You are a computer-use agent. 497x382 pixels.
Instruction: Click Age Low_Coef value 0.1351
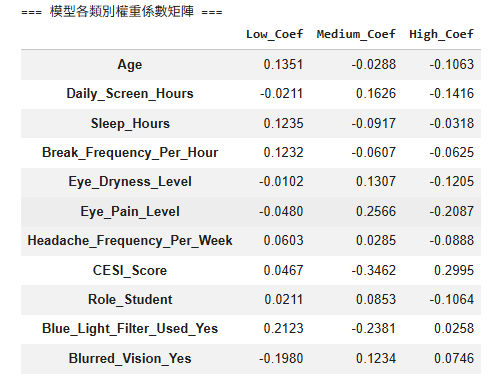[283, 64]
